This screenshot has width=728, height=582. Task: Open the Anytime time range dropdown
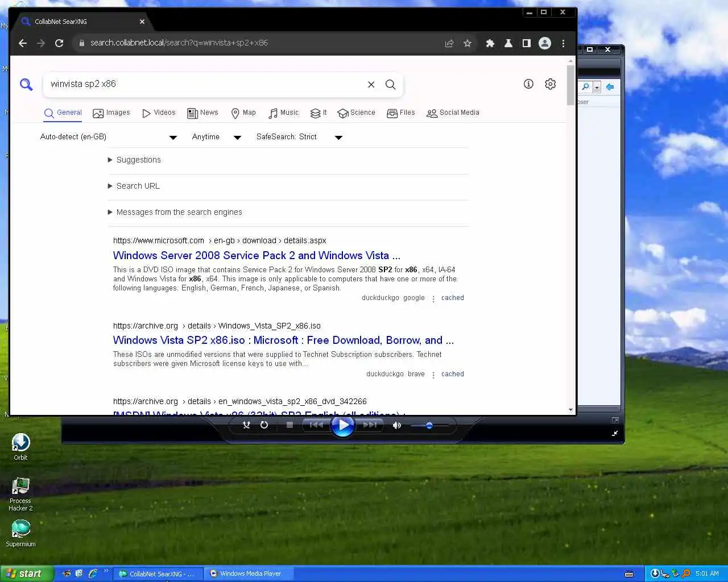point(217,137)
